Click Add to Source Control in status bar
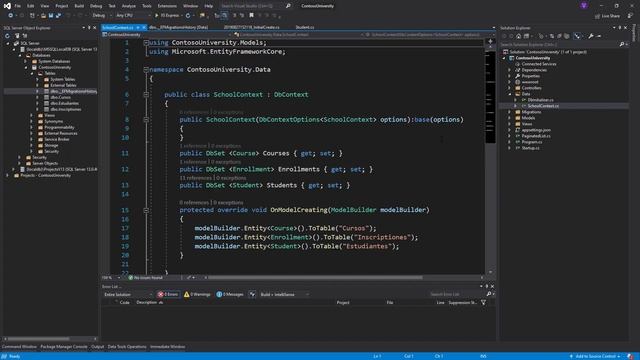Viewport: 640px width, 360px height. click(594, 356)
